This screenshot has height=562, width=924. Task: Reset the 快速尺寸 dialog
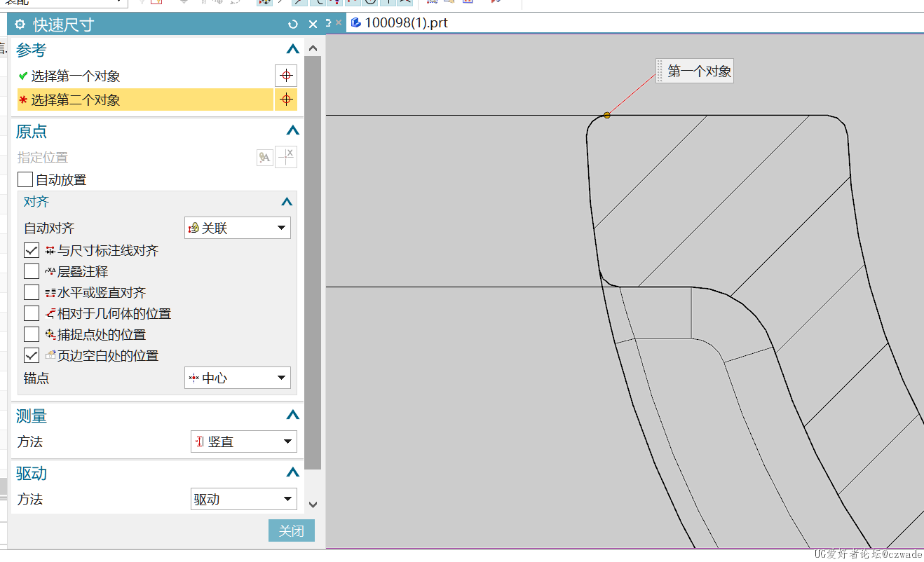[x=293, y=25]
